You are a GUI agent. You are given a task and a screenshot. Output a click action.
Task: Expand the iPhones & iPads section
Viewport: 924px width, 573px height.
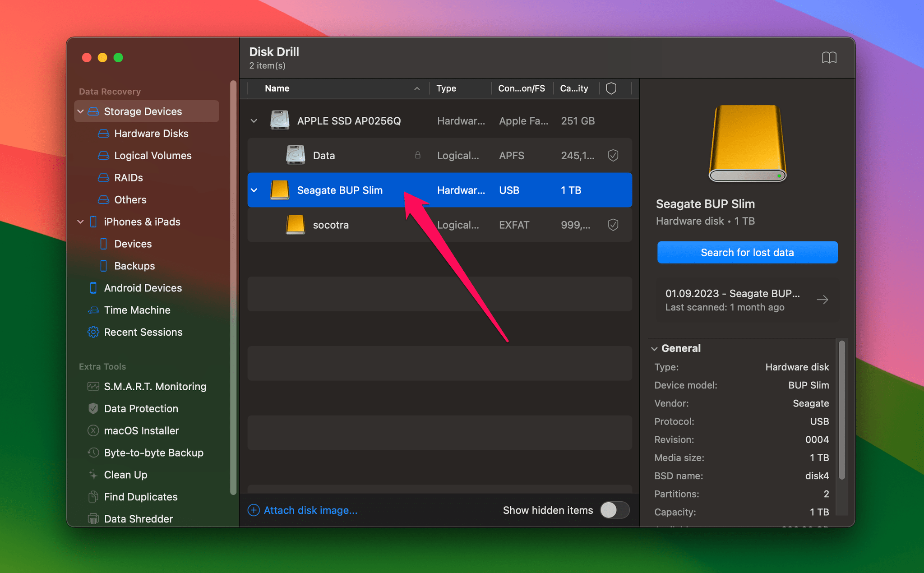click(x=80, y=222)
